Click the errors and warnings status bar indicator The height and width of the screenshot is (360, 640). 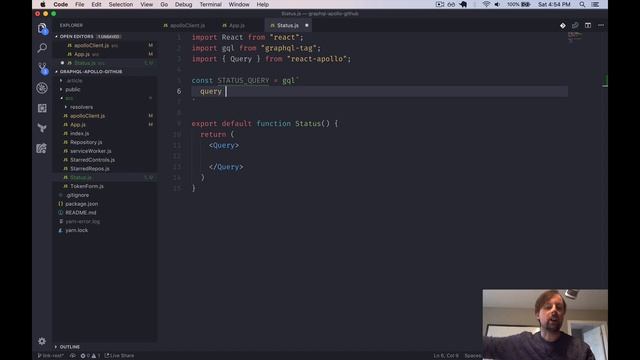click(x=91, y=356)
